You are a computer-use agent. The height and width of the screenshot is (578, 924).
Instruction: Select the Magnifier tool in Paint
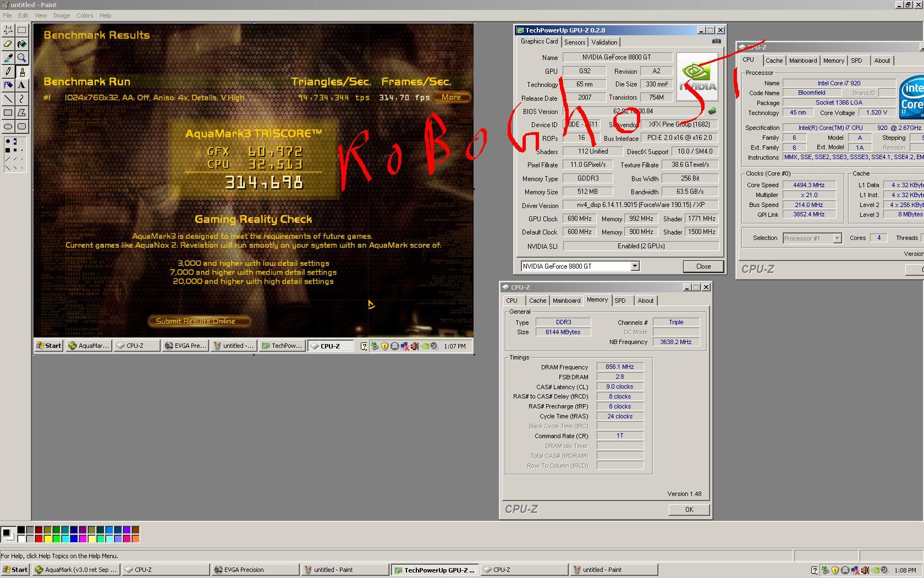[22, 58]
